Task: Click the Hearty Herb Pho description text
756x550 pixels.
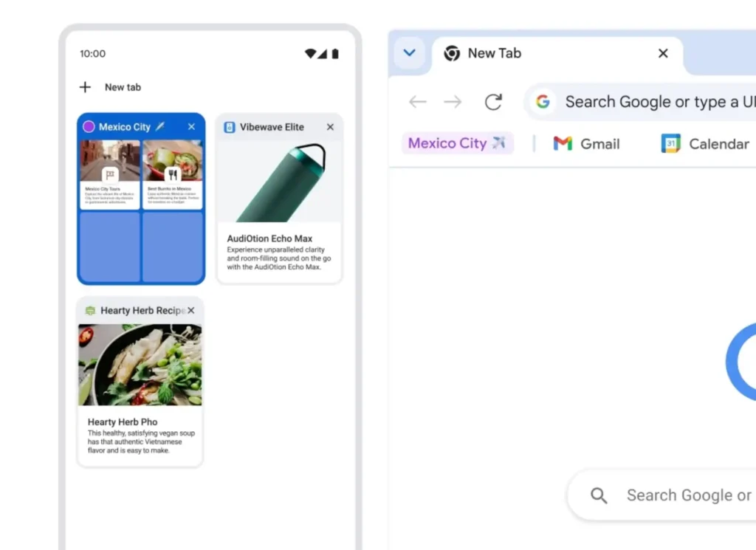Action: 141,441
